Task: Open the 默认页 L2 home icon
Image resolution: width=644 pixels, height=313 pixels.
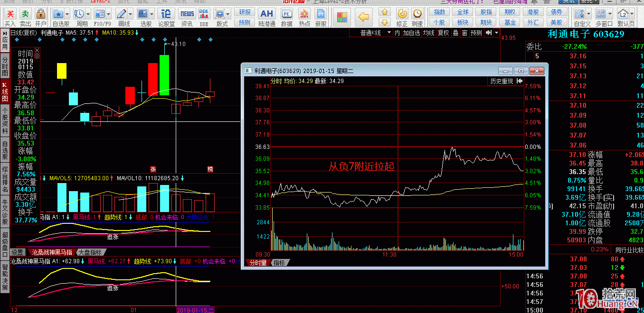Action: pyautogui.click(x=624, y=14)
